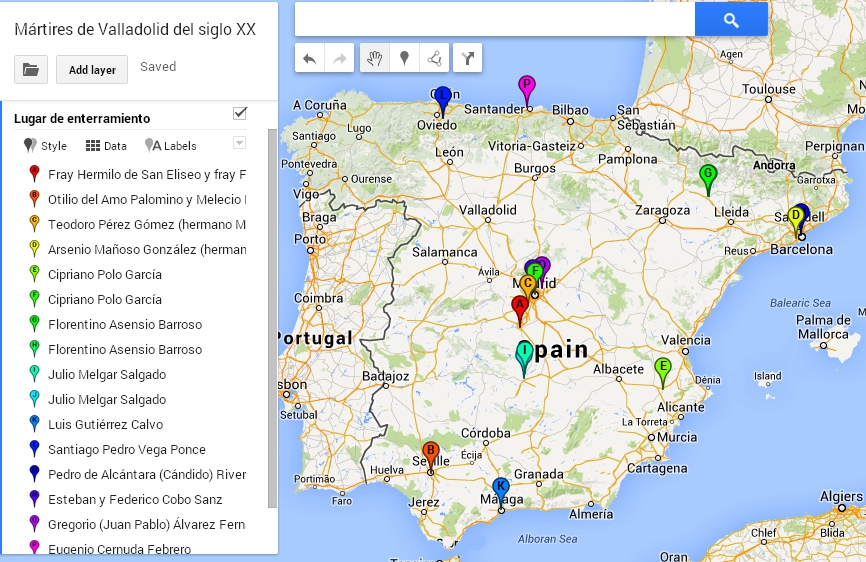
Task: Select the draw line tool
Action: [434, 59]
